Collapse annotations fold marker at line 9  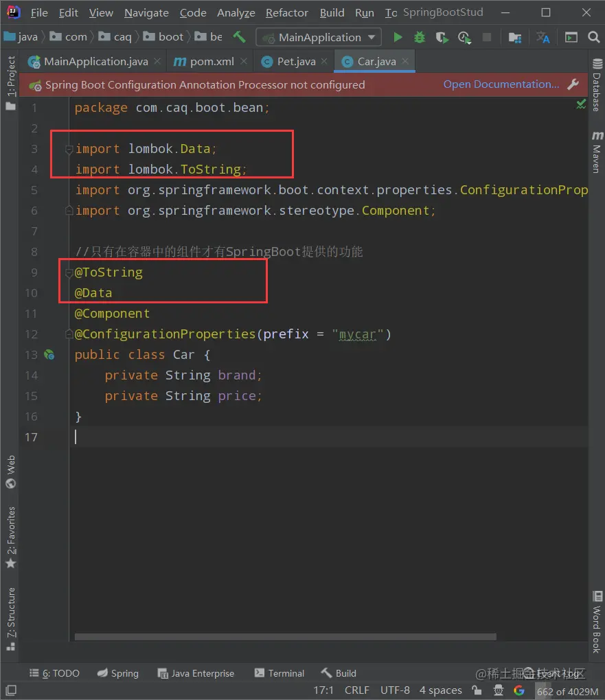69,272
